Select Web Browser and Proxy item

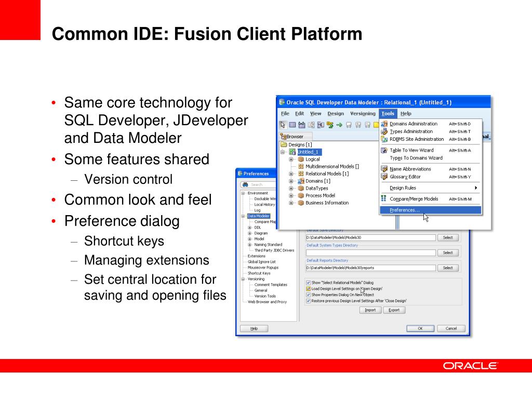[267, 302]
